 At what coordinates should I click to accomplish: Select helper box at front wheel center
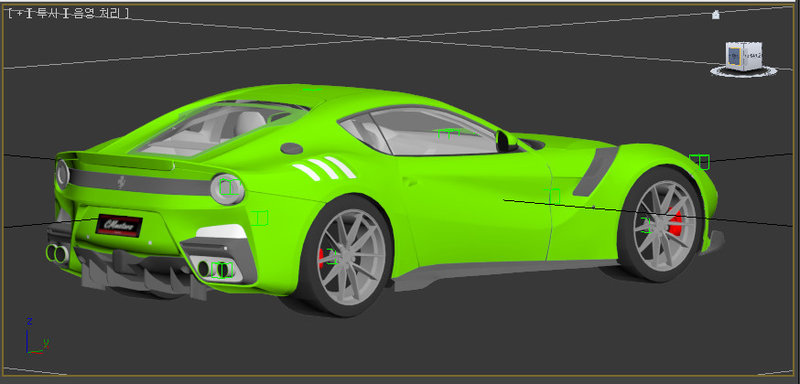coord(647,225)
